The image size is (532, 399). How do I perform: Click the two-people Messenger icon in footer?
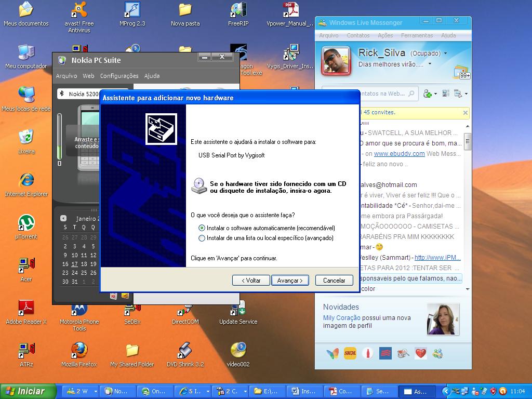click(x=437, y=353)
